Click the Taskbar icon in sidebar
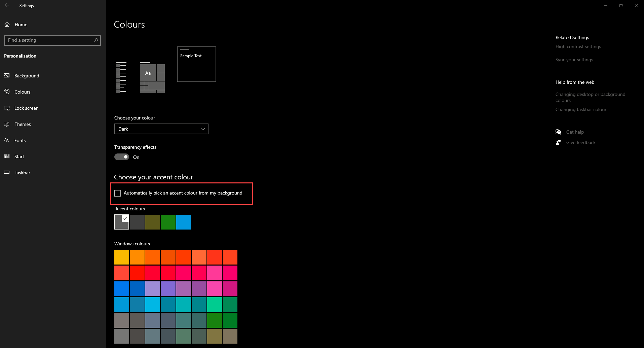This screenshot has width=644, height=348. pos(7,173)
